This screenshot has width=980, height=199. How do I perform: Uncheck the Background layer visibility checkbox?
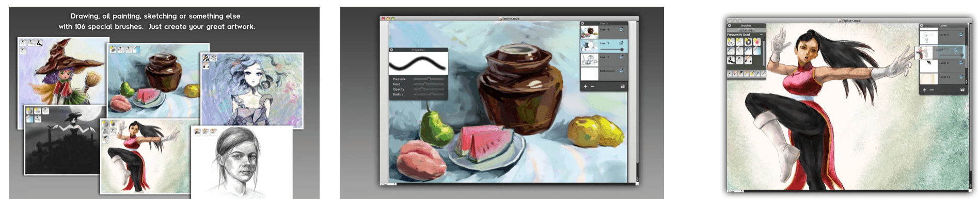coord(621,71)
